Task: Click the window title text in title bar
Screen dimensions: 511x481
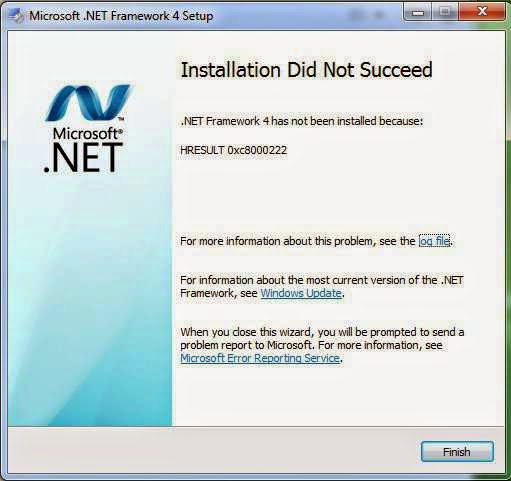Action: [x=121, y=16]
